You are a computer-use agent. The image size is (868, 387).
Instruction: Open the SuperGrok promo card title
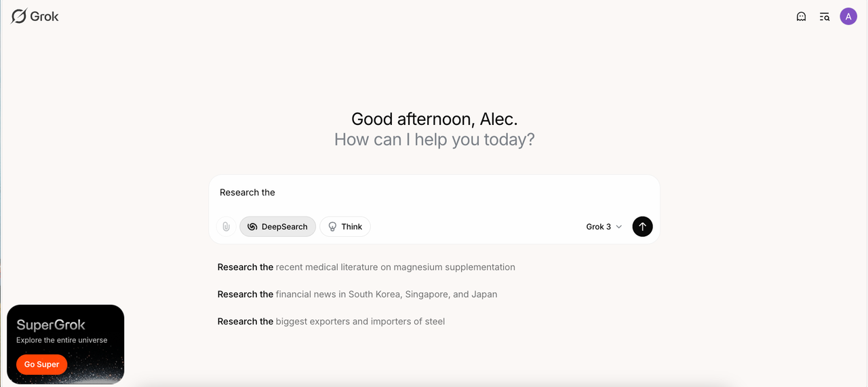pos(51,325)
